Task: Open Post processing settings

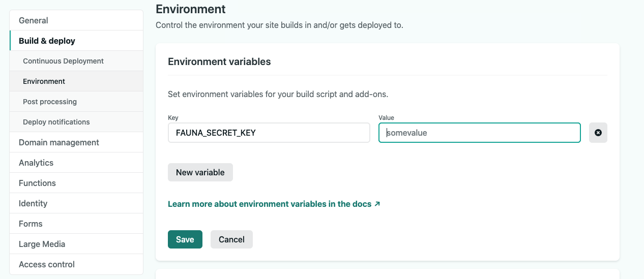Action: tap(76, 102)
